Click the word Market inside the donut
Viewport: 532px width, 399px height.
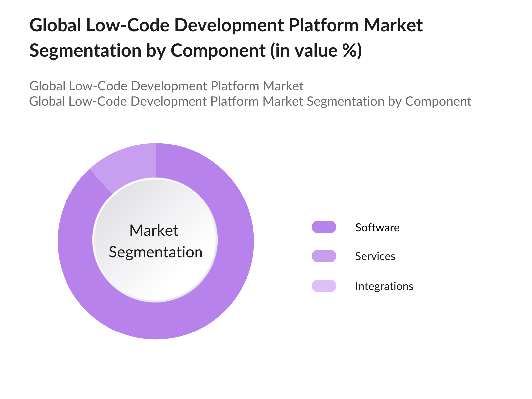(154, 230)
